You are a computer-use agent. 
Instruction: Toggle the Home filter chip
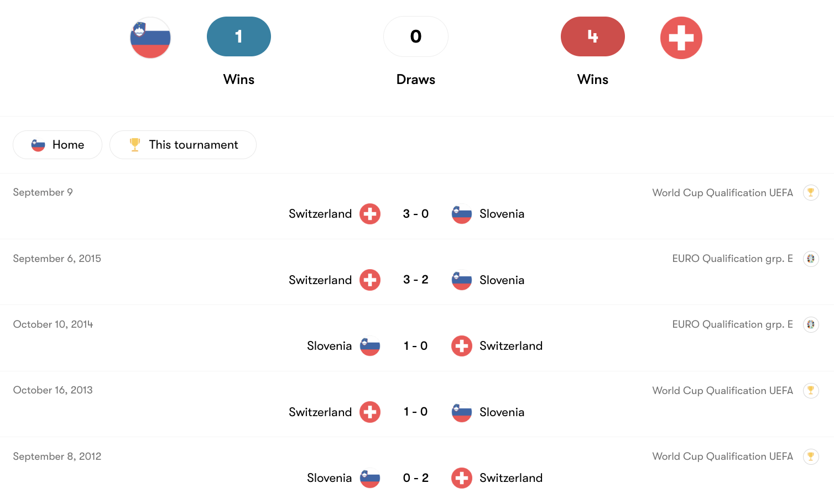[x=58, y=145]
